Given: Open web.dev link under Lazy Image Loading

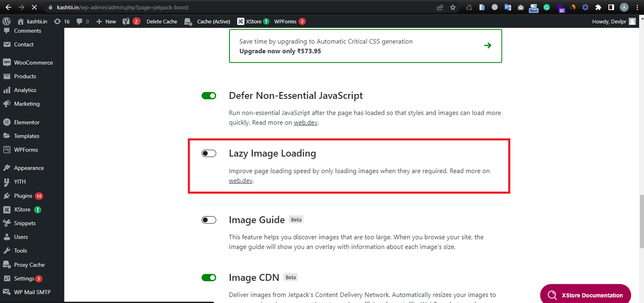Looking at the screenshot, I should click(x=240, y=180).
